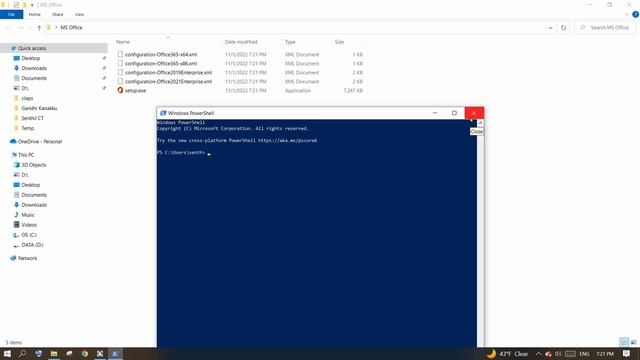The image size is (640, 360).
Task: Open the notification center icon
Action: [627, 354]
